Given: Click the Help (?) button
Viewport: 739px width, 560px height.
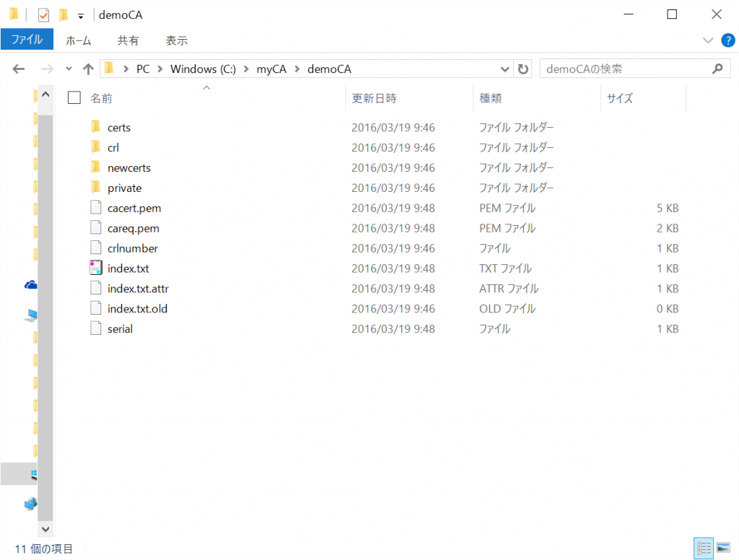Looking at the screenshot, I should point(728,40).
